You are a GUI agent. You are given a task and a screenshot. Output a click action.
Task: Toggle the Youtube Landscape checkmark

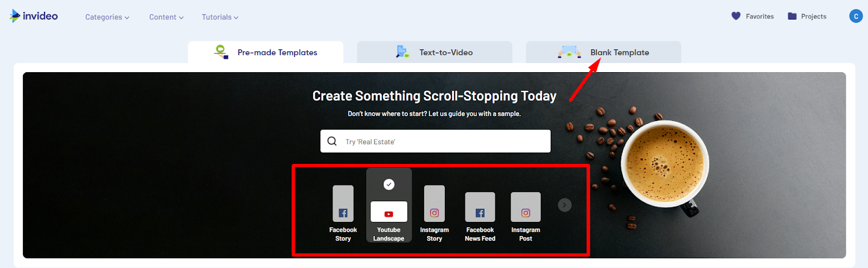[x=389, y=184]
